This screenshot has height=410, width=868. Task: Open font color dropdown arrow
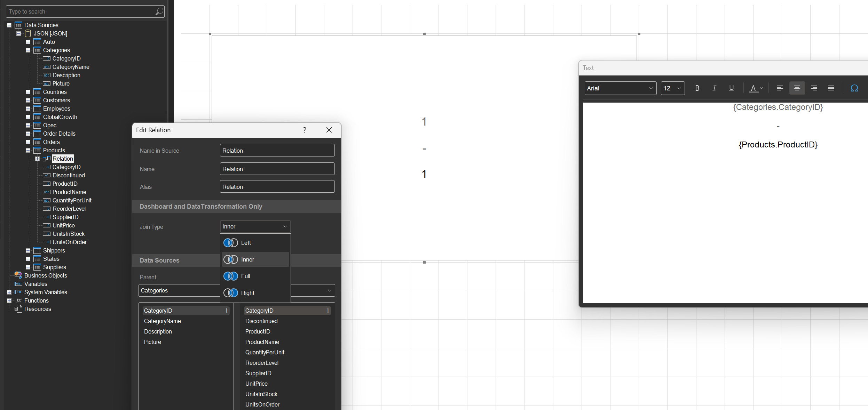(x=762, y=88)
